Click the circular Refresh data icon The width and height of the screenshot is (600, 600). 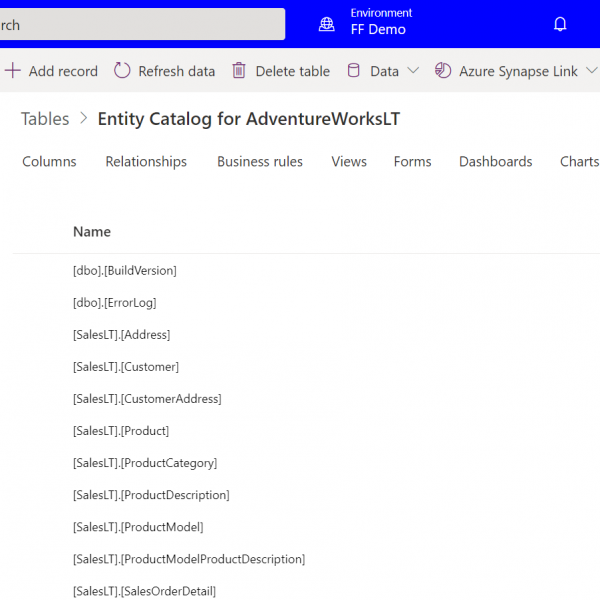point(122,71)
